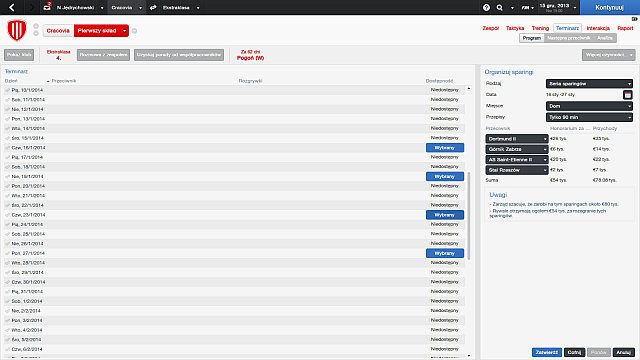Expand the Tylko 90 min rules dropdown
This screenshot has width=640, height=360.
pyautogui.click(x=589, y=117)
